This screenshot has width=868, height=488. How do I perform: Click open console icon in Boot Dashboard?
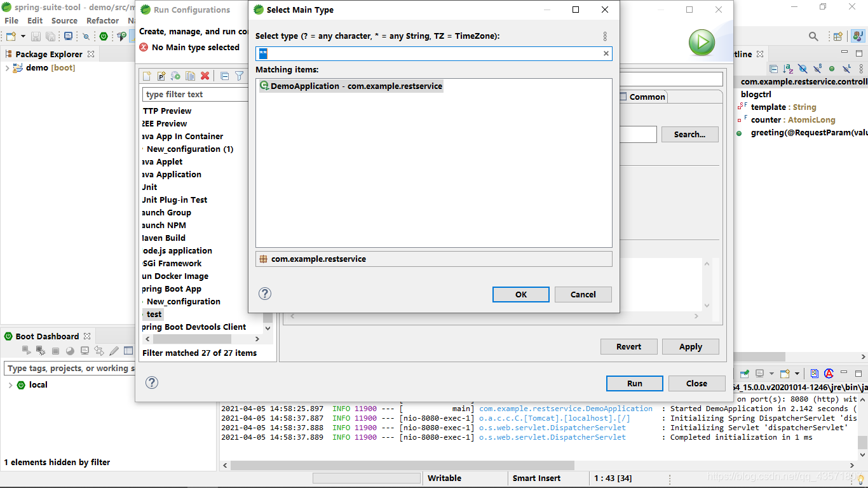pos(85,351)
